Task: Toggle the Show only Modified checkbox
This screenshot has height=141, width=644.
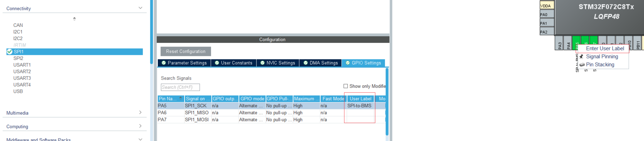Action: coord(346,86)
